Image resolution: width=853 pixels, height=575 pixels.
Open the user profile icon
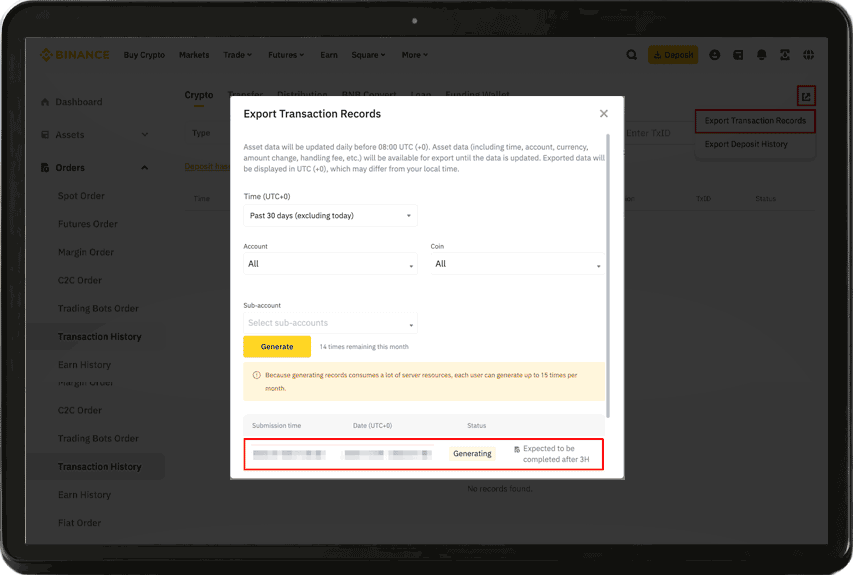pos(715,55)
